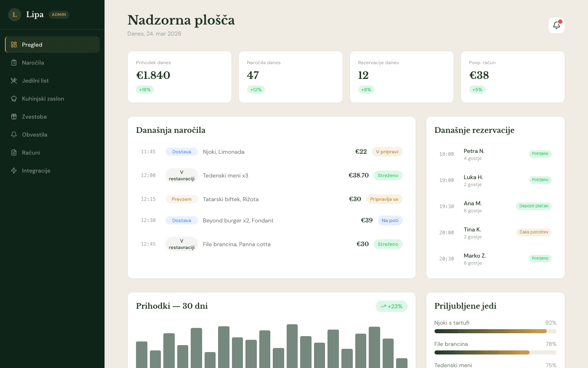Click the Nadzorna plošča page title
This screenshot has width=588, height=368.
tap(181, 20)
